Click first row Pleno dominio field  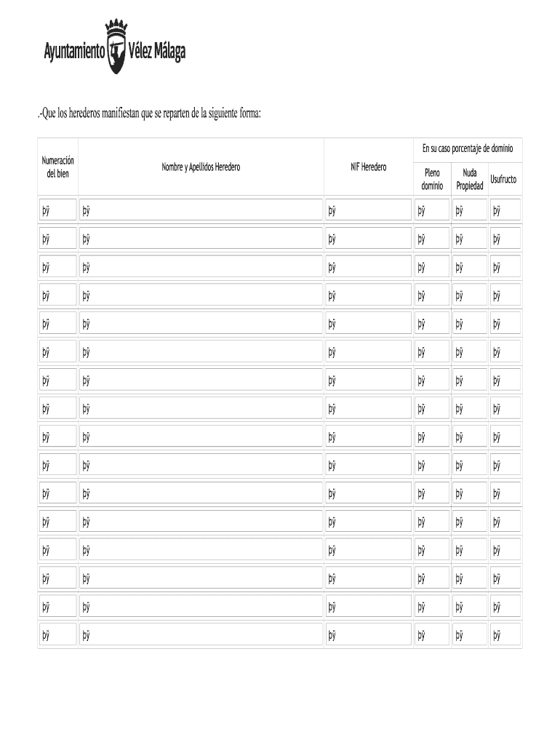[432, 211]
